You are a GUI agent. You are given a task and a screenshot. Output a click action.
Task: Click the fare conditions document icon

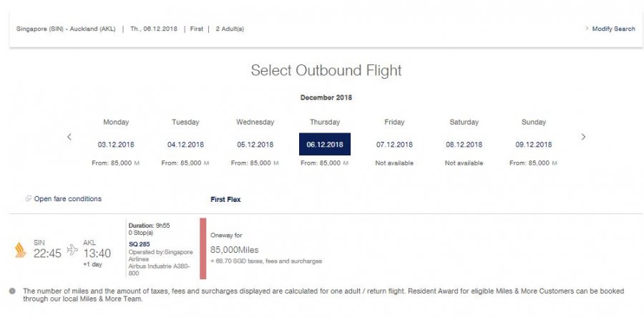tap(28, 198)
